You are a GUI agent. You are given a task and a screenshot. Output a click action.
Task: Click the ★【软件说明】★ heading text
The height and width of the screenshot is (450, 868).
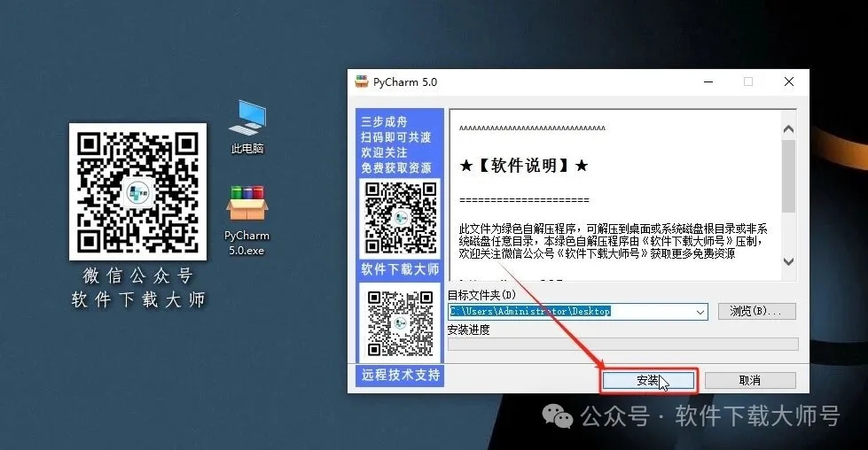[x=524, y=166]
